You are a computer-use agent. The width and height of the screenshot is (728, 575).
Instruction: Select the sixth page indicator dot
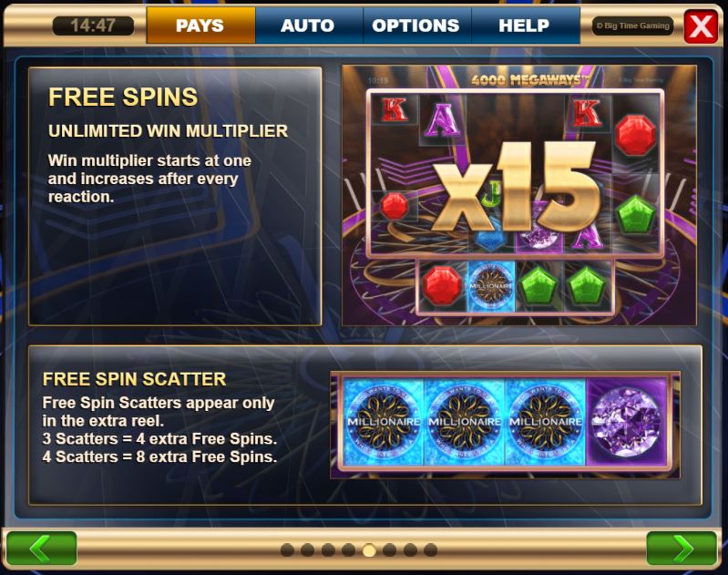pyautogui.click(x=390, y=549)
